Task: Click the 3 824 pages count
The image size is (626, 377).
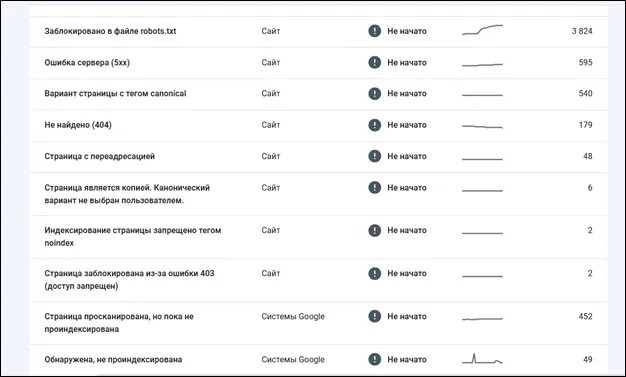Action: [x=582, y=31]
